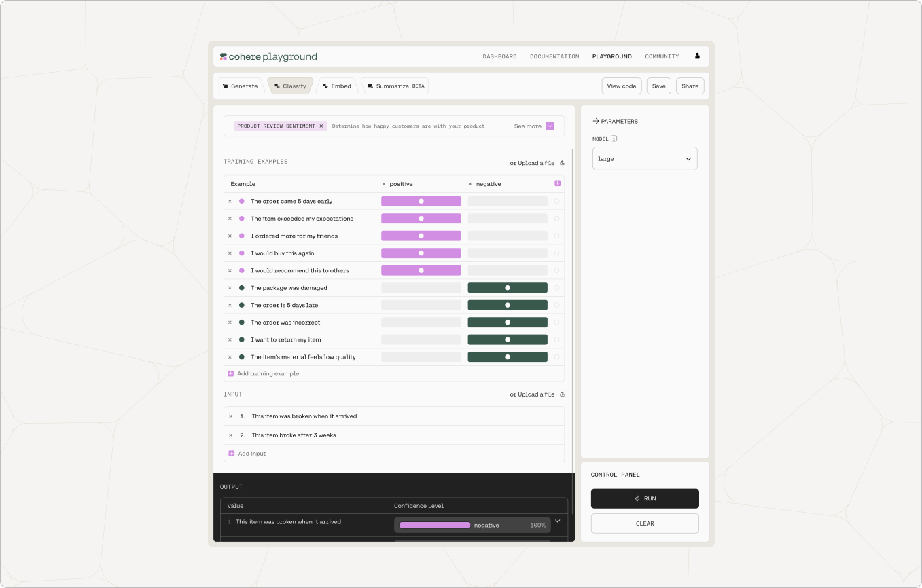Click the negative confidence bar in output
Screen dimensions: 922x588
pyautogui.click(x=435, y=525)
